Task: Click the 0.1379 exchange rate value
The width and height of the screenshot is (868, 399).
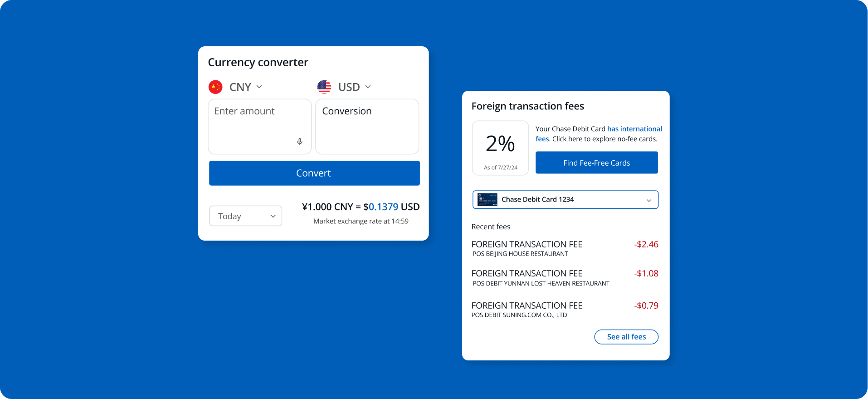Action: click(x=383, y=207)
